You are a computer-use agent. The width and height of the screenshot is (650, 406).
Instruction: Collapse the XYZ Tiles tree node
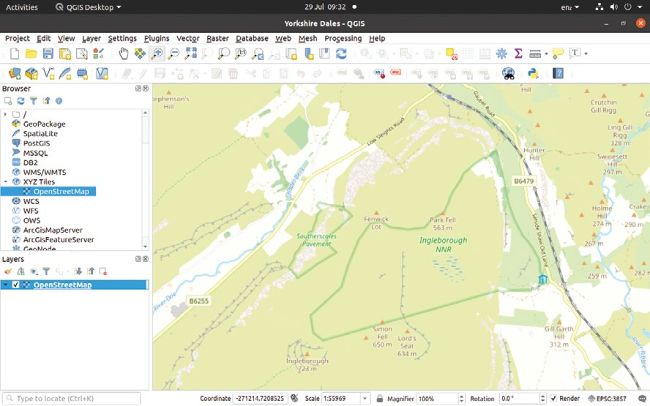pos(5,181)
